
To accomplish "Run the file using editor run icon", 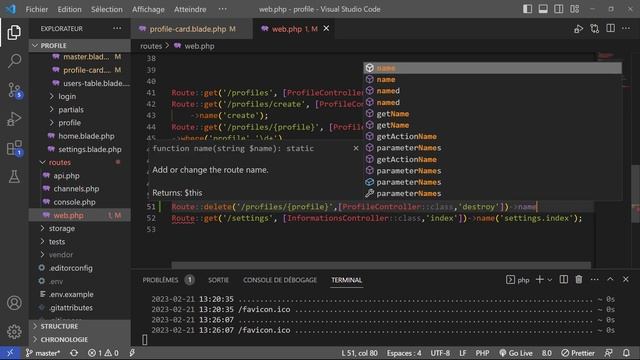I will [x=578, y=29].
